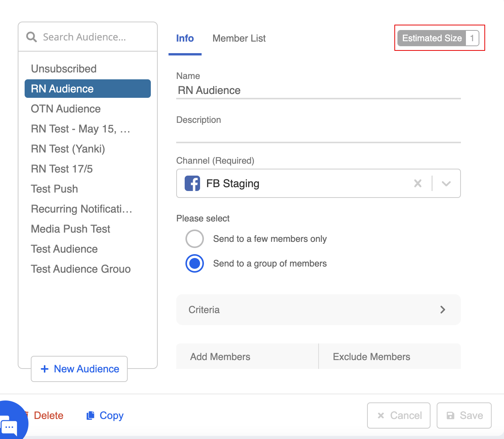The image size is (504, 439).
Task: Click the Cancel x icon
Action: coord(381,416)
